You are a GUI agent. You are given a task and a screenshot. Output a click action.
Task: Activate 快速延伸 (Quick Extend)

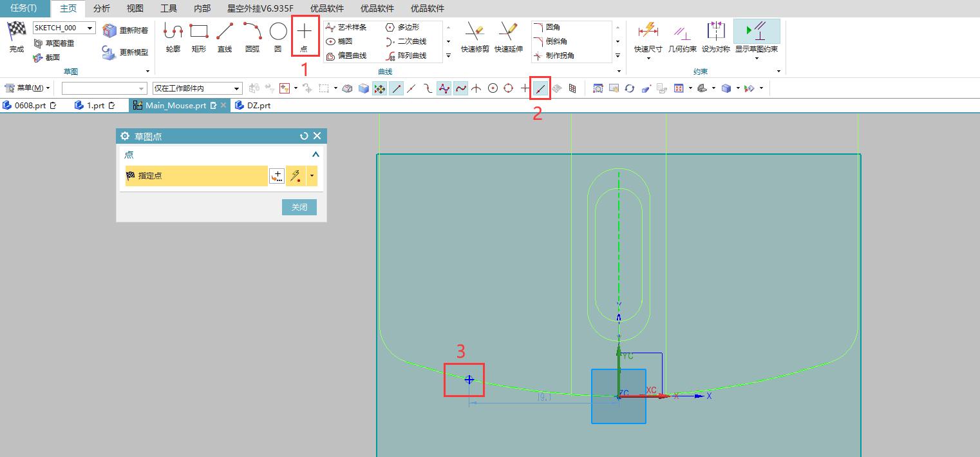point(508,37)
